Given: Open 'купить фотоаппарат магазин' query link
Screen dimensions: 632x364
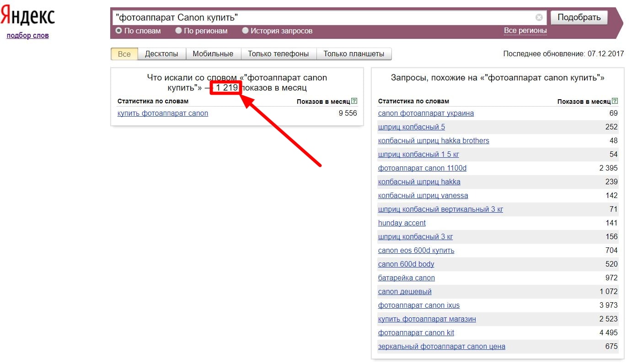Looking at the screenshot, I should coord(427,319).
